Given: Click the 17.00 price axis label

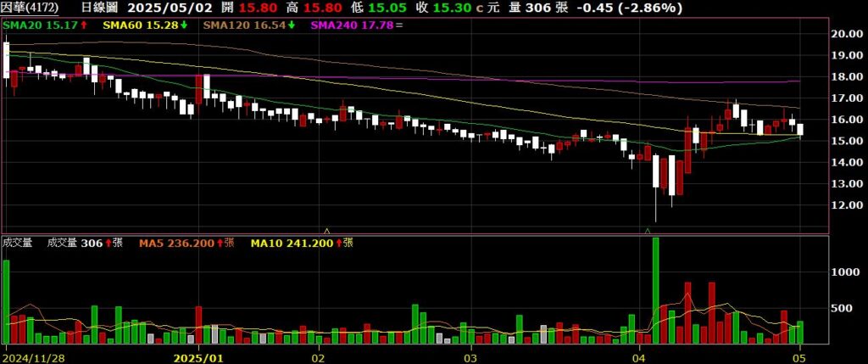Looking at the screenshot, I should click(x=849, y=98).
